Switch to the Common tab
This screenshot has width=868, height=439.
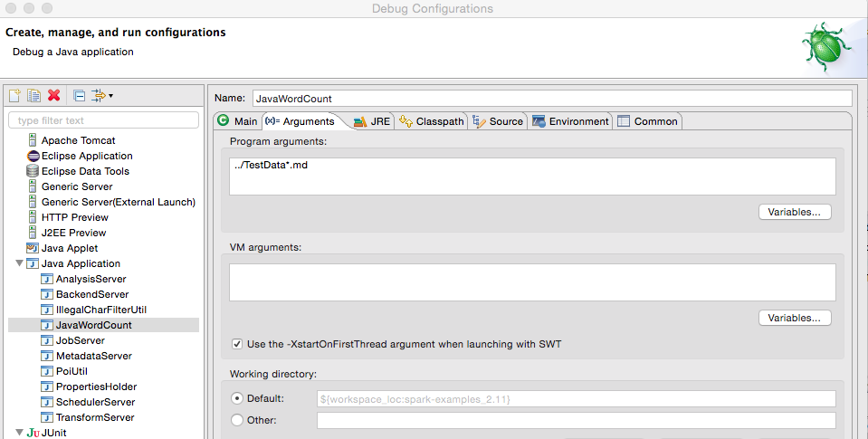648,121
